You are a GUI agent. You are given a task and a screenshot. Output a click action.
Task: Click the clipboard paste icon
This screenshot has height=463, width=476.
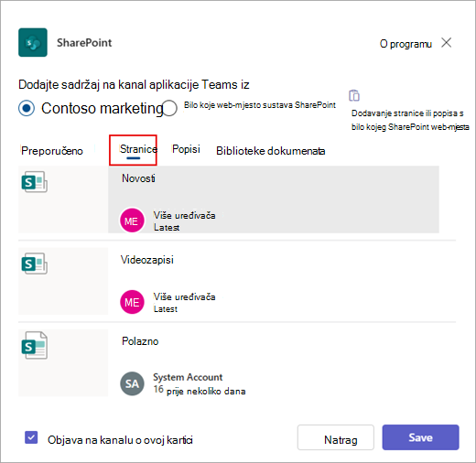click(354, 95)
